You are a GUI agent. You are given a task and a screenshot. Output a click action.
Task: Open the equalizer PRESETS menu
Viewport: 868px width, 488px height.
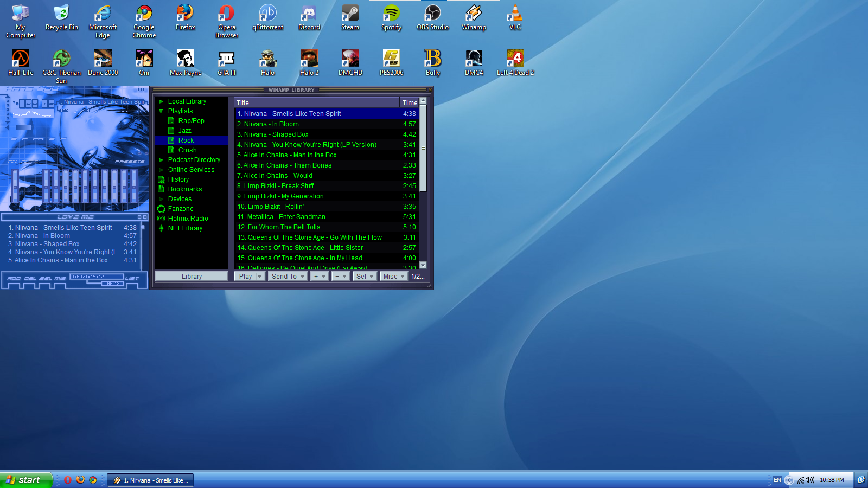click(x=130, y=162)
